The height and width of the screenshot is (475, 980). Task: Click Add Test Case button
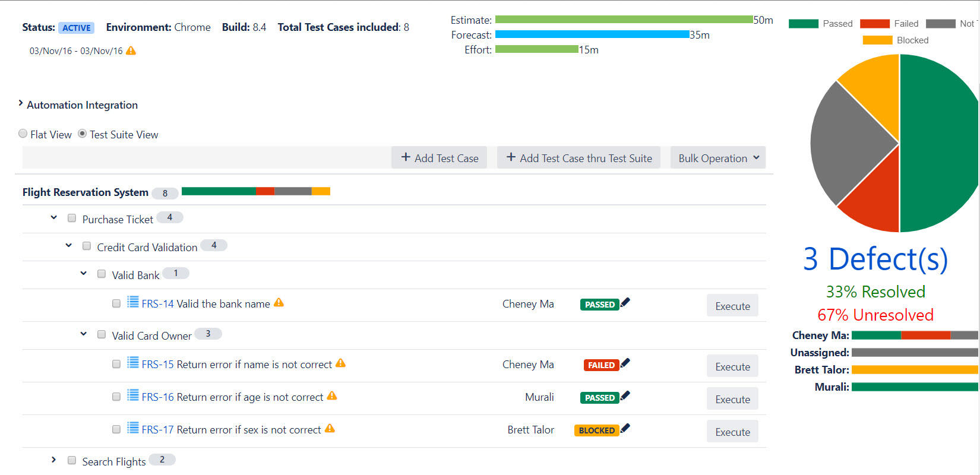439,158
